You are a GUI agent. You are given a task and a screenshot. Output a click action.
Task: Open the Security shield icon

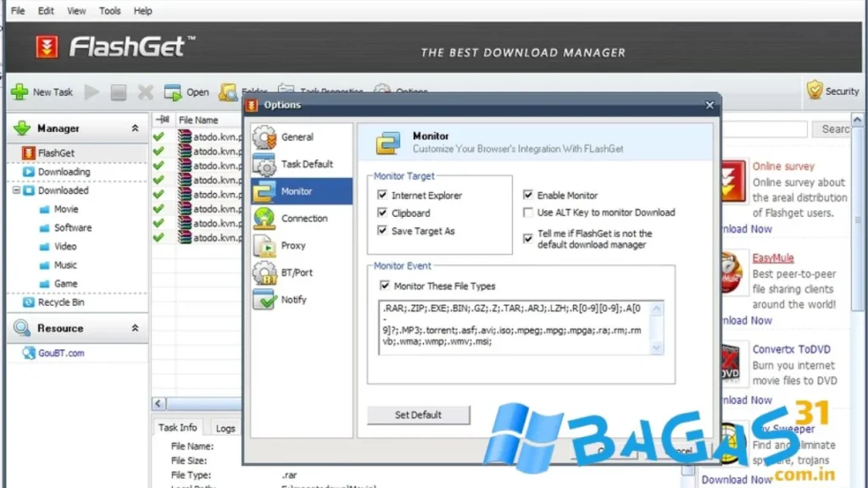(x=815, y=90)
